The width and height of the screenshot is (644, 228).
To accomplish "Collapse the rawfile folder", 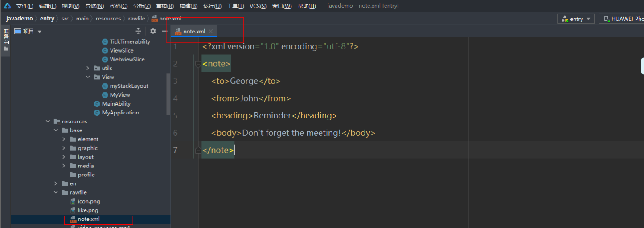I will (x=56, y=192).
